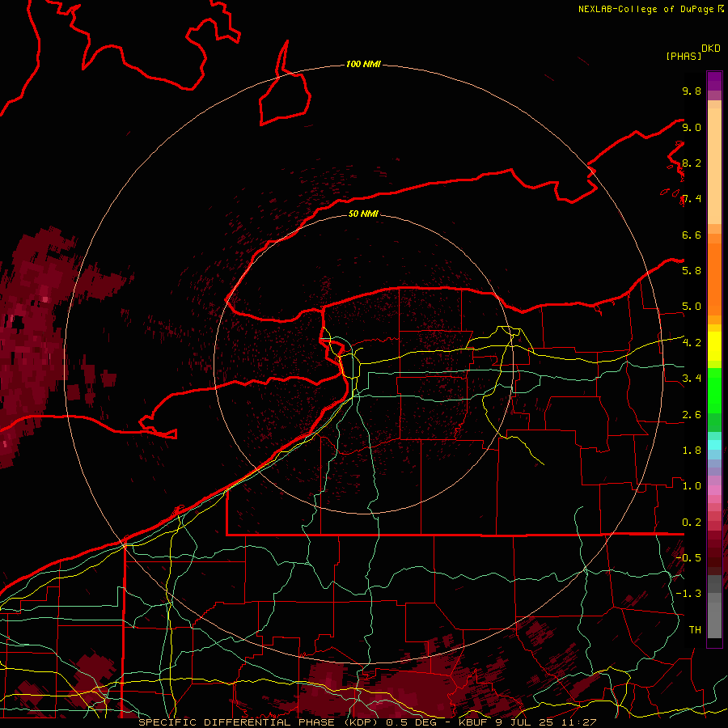Viewport: 728px width, 728px height.
Task: Click the TH threshold label
Action: click(695, 630)
